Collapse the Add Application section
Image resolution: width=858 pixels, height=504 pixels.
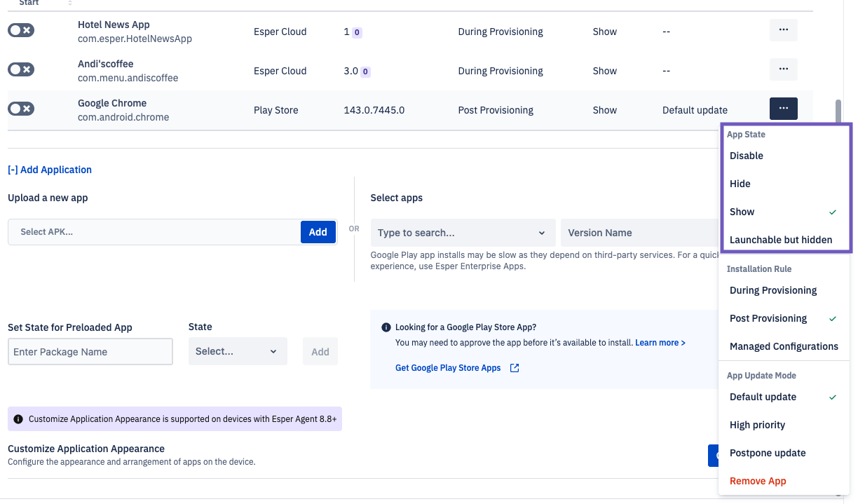coord(50,170)
